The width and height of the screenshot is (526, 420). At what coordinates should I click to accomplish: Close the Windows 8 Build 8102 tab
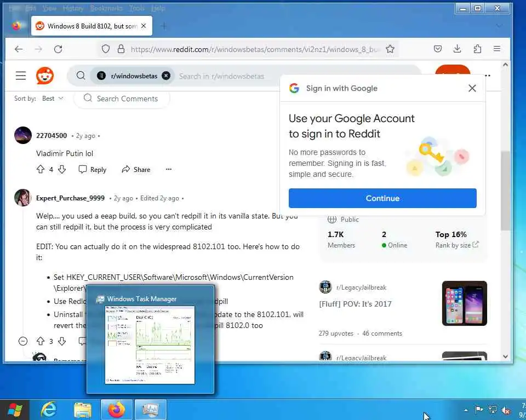tap(144, 26)
